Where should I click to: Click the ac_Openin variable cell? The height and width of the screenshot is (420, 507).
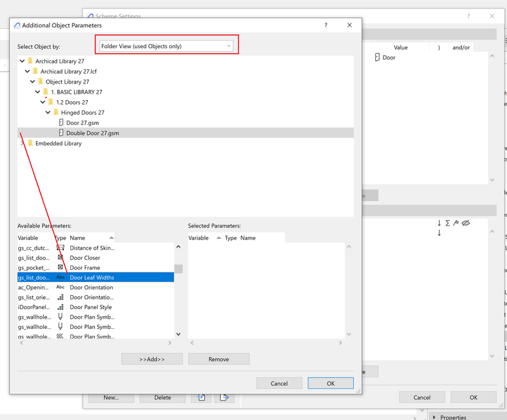pos(34,288)
